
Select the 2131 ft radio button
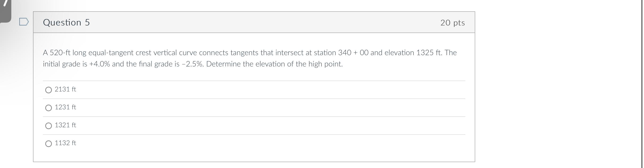click(x=49, y=90)
